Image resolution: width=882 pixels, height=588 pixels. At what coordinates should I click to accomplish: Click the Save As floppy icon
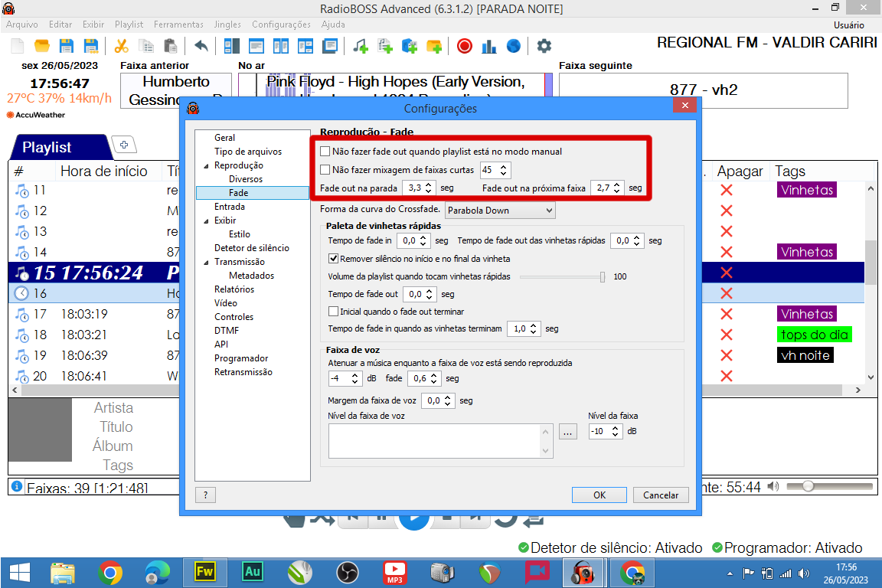point(90,46)
